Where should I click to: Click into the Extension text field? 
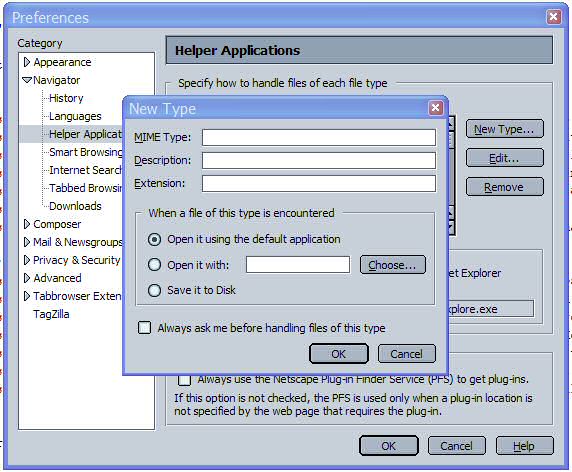click(x=319, y=183)
